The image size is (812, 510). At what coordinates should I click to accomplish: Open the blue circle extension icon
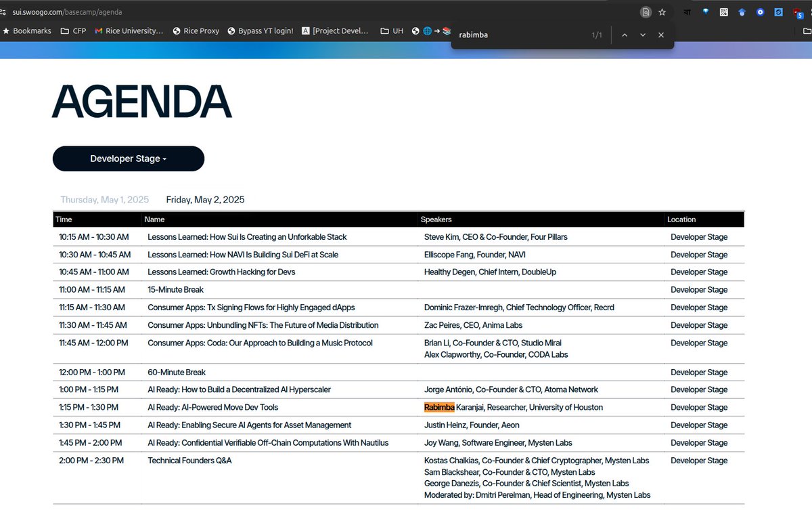(x=761, y=12)
